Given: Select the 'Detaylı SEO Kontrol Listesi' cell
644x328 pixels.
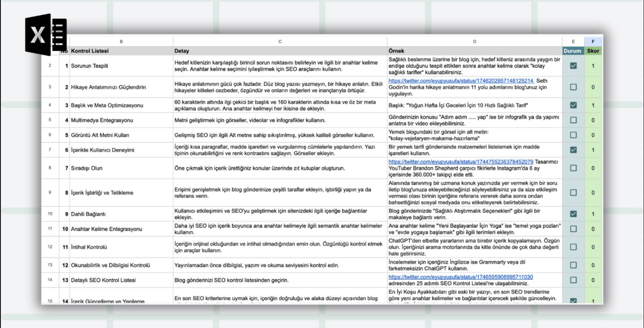Looking at the screenshot, I should (x=121, y=280).
